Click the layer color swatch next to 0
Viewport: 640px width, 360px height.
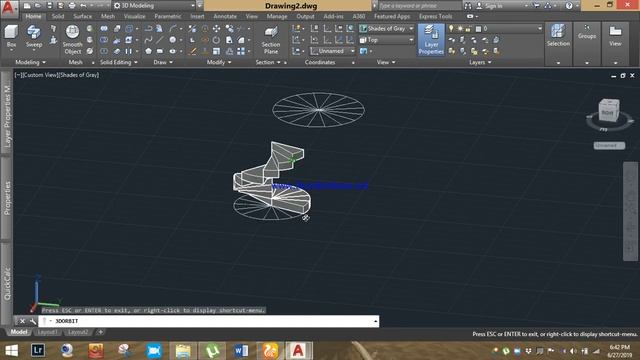(479, 29)
